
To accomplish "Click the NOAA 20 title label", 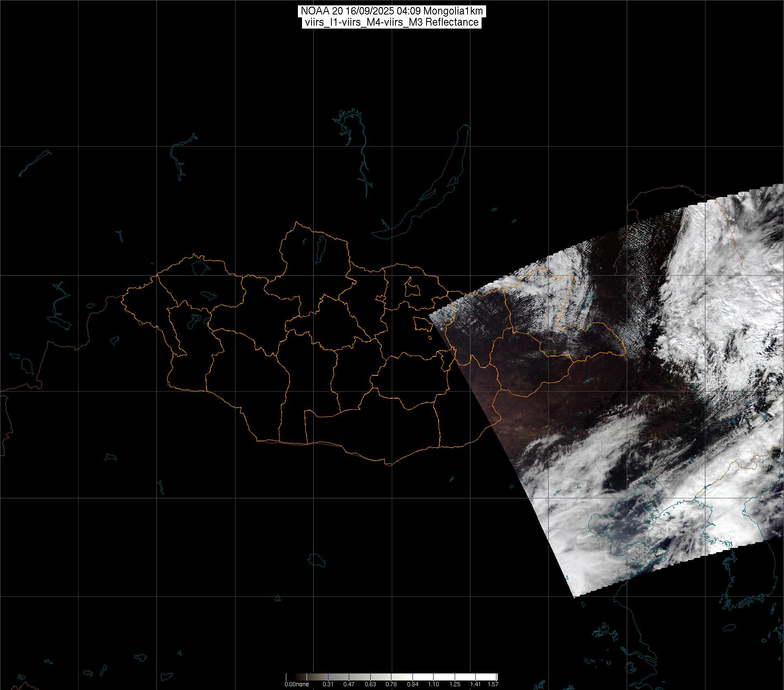I will tap(391, 11).
